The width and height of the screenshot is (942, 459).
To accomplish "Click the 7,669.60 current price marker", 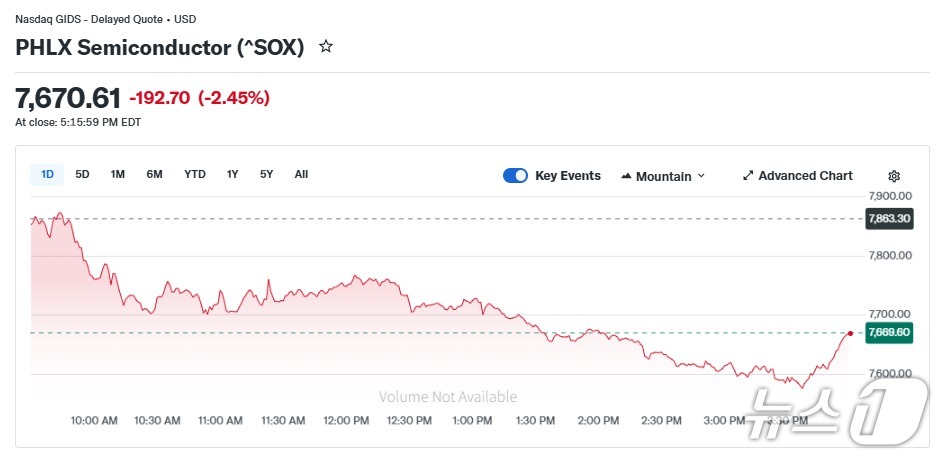I will tap(889, 333).
